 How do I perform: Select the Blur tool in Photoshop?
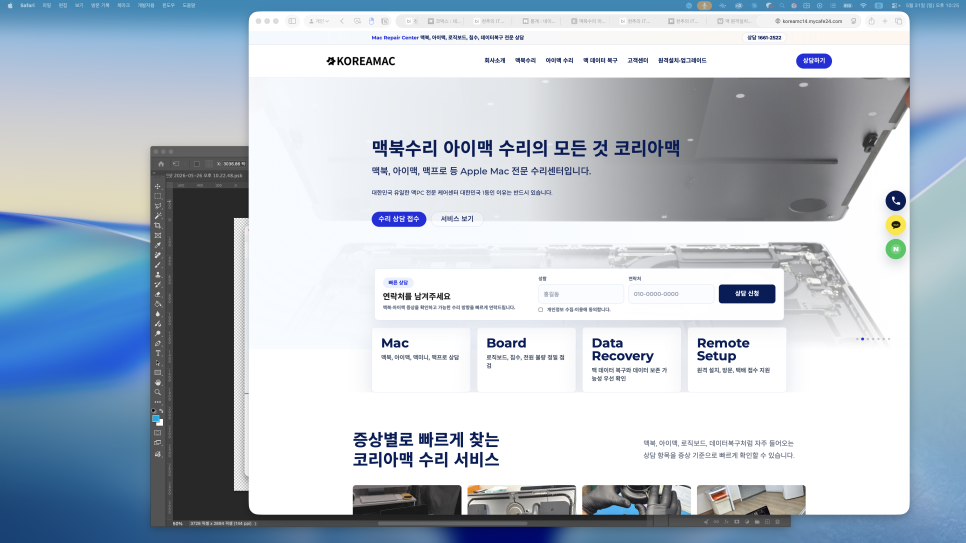pyautogui.click(x=158, y=313)
